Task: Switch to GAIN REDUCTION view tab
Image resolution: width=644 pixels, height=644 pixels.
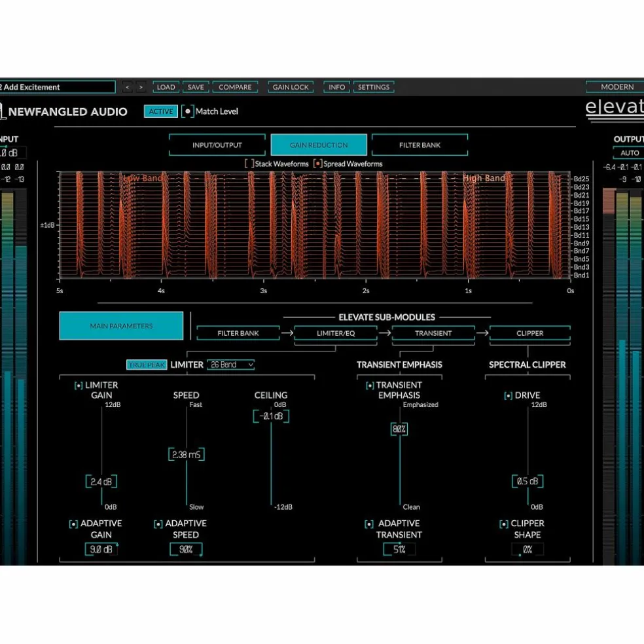Action: point(319,145)
